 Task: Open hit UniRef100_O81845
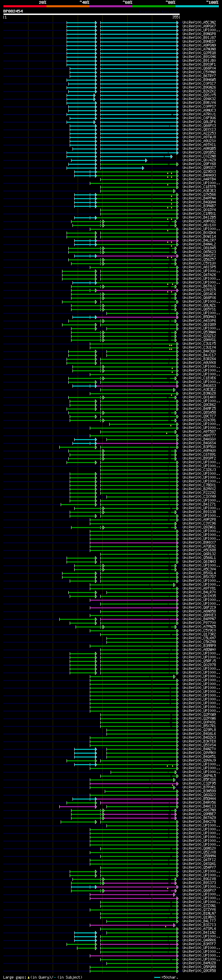tap(199, 248)
